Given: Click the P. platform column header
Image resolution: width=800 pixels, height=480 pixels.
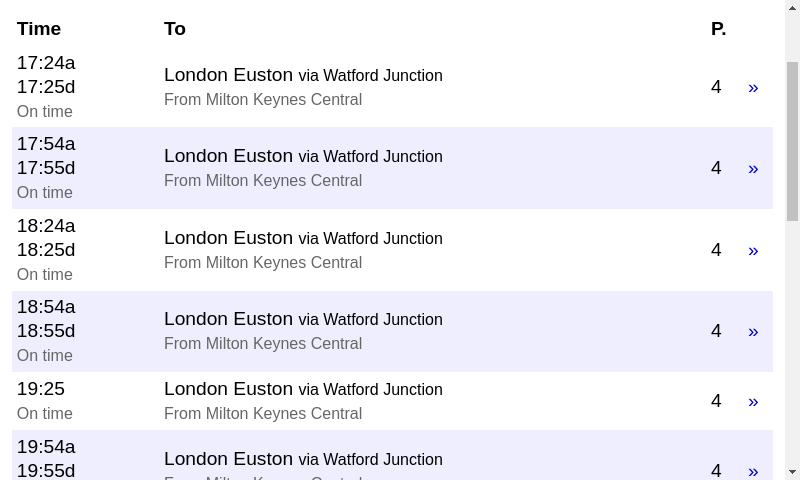Looking at the screenshot, I should 718,29.
